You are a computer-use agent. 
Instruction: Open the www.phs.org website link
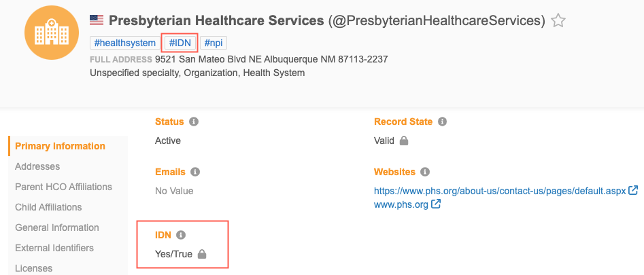pos(401,204)
